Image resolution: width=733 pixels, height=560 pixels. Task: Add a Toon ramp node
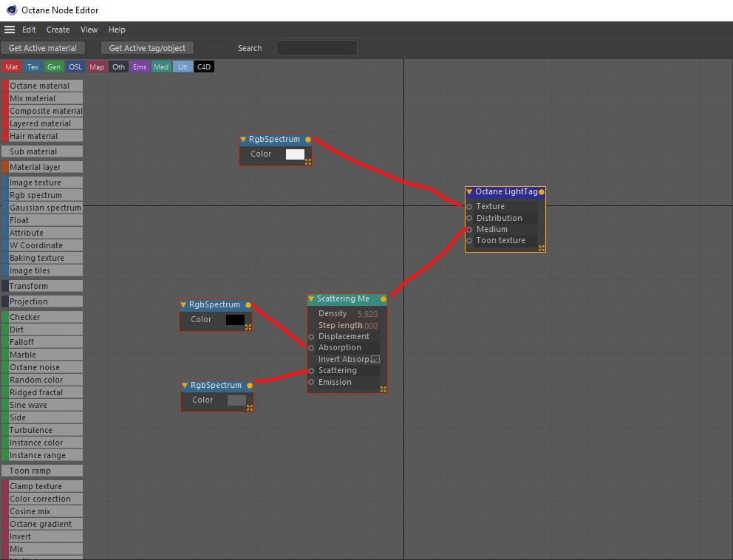click(x=42, y=471)
